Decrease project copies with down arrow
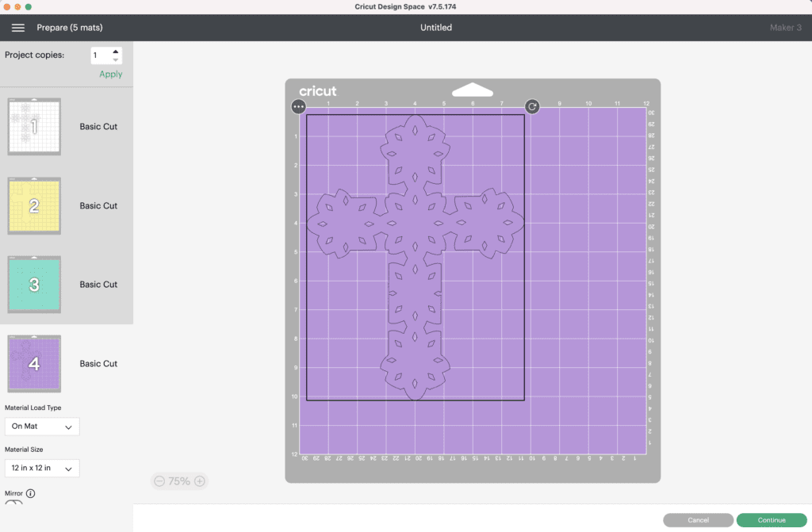 [x=116, y=59]
